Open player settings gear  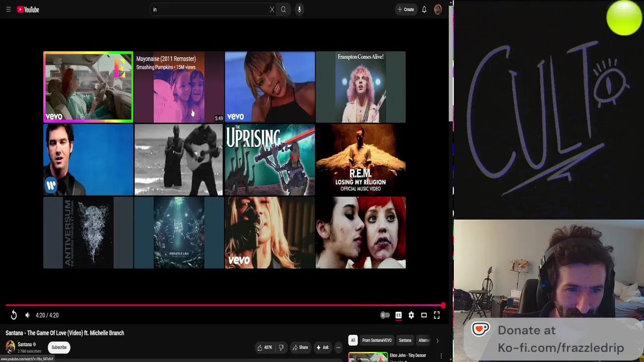point(411,315)
